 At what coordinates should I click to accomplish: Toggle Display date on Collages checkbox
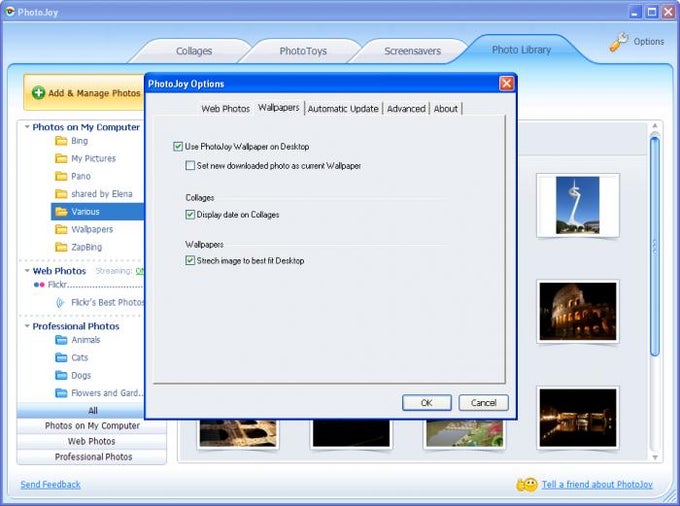(190, 215)
